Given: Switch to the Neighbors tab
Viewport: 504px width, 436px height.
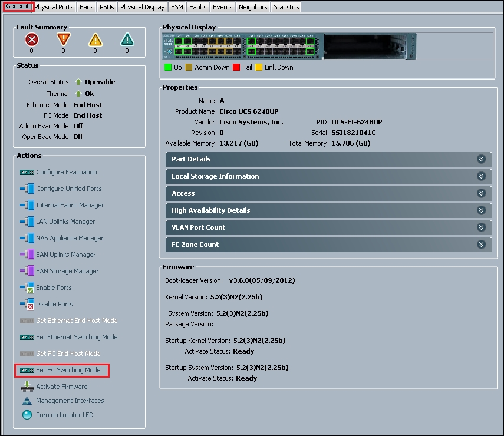Looking at the screenshot, I should 253,7.
